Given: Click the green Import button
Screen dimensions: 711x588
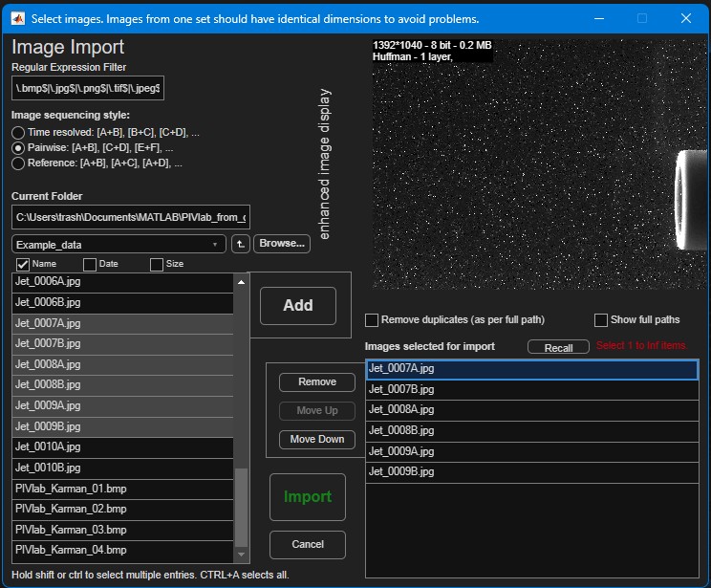Looking at the screenshot, I should point(308,497).
